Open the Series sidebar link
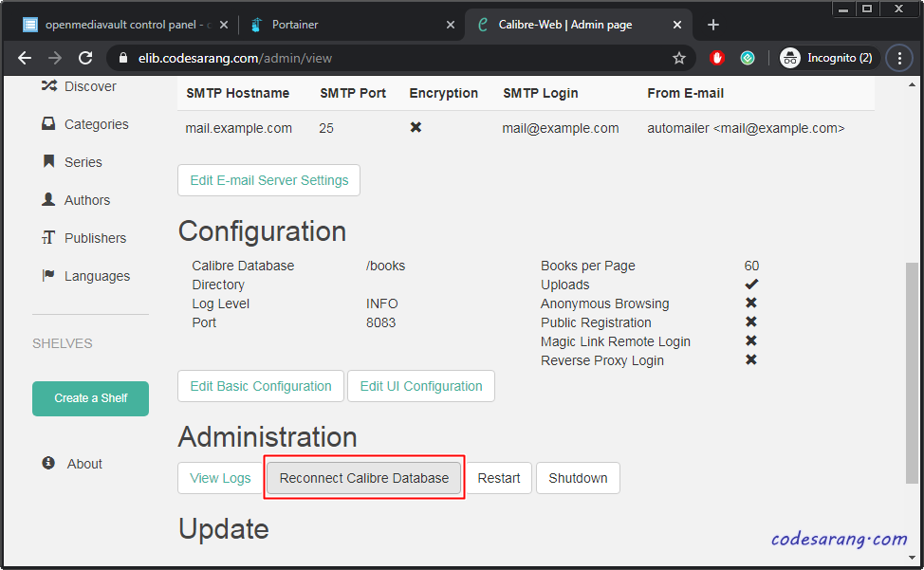Screen dimensions: 924x570 (83, 162)
